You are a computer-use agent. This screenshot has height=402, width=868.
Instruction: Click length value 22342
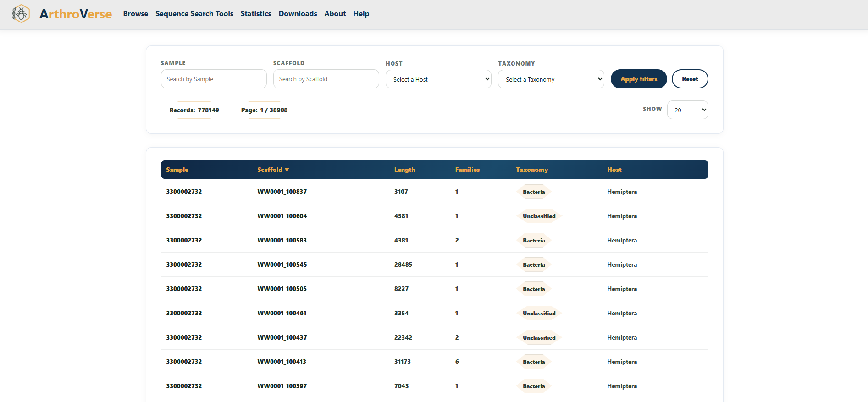point(403,337)
